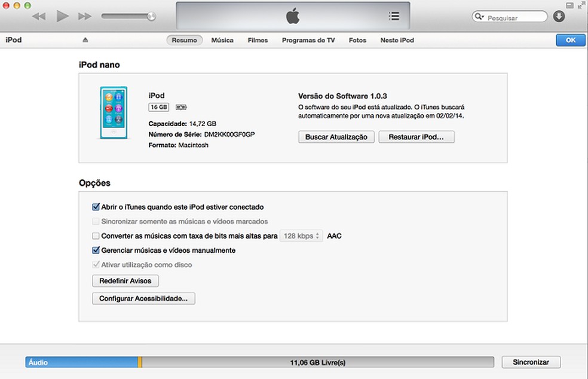Disable 'Gerenciar músicas e vídeos manualmente'
The width and height of the screenshot is (588, 379).
tap(96, 250)
